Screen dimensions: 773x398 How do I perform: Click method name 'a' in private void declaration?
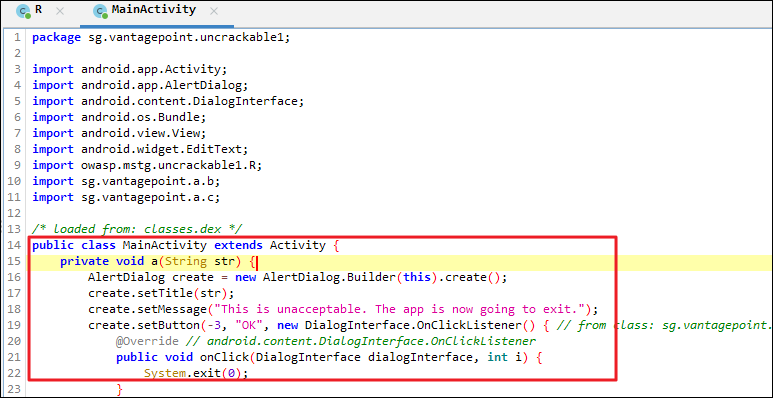pyautogui.click(x=154, y=261)
